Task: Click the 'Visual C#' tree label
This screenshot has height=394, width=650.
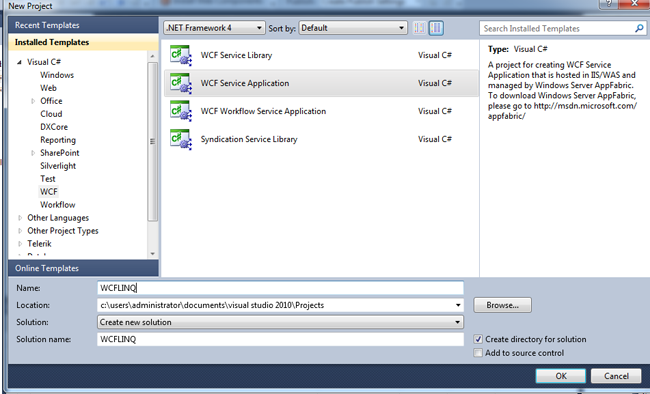Action: [44, 62]
